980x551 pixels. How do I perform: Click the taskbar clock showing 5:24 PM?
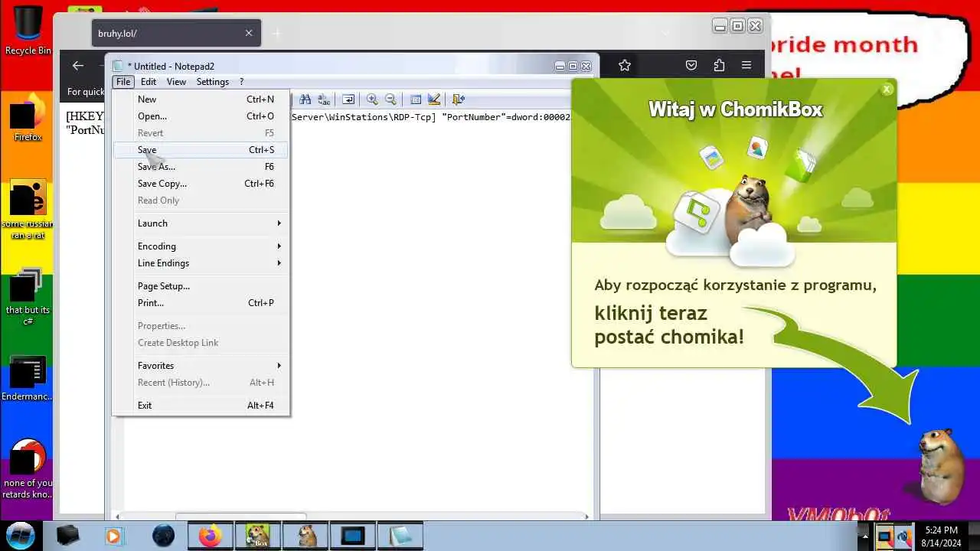click(x=941, y=536)
